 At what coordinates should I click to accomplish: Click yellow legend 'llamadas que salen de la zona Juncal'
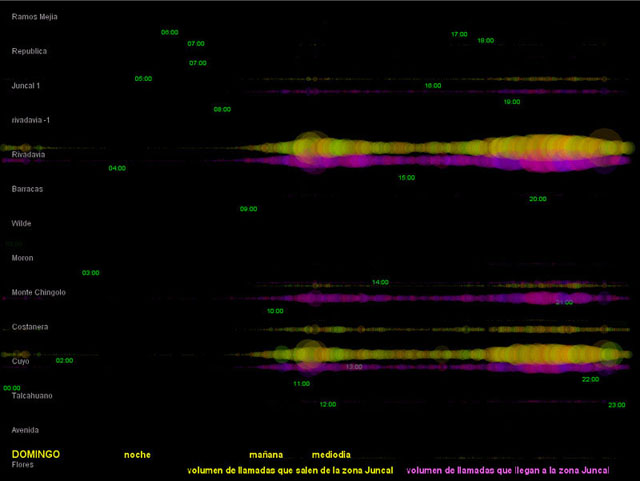[x=290, y=470]
